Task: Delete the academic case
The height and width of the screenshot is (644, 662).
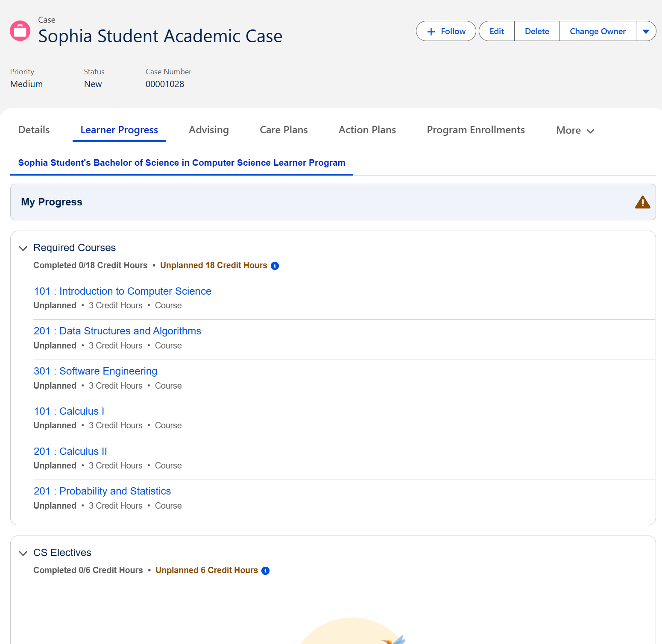Action: tap(536, 31)
